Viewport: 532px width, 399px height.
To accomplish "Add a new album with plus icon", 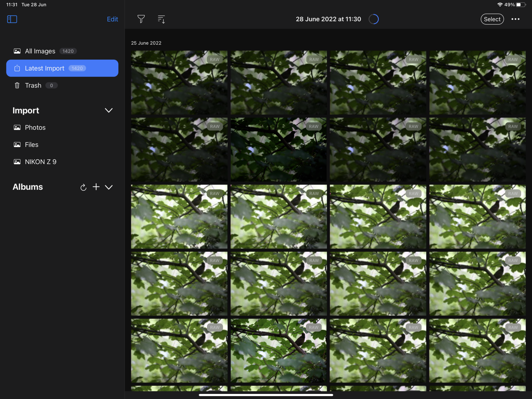I will pos(96,187).
